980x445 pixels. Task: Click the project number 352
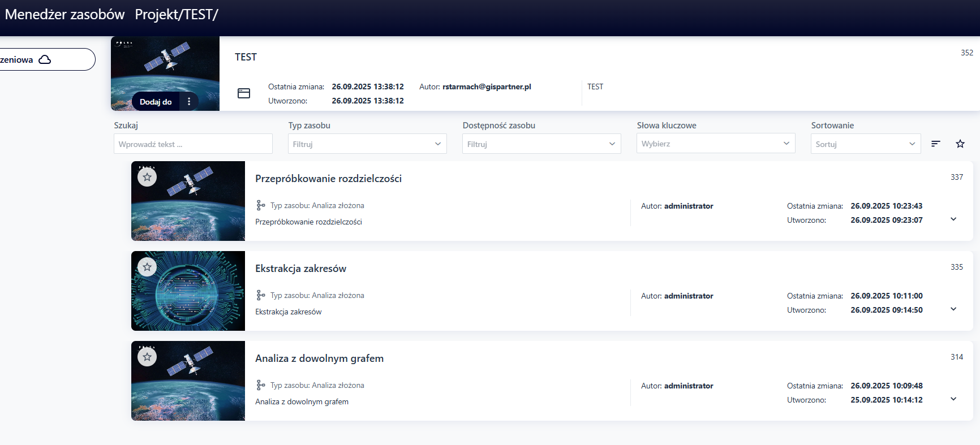[x=967, y=53]
